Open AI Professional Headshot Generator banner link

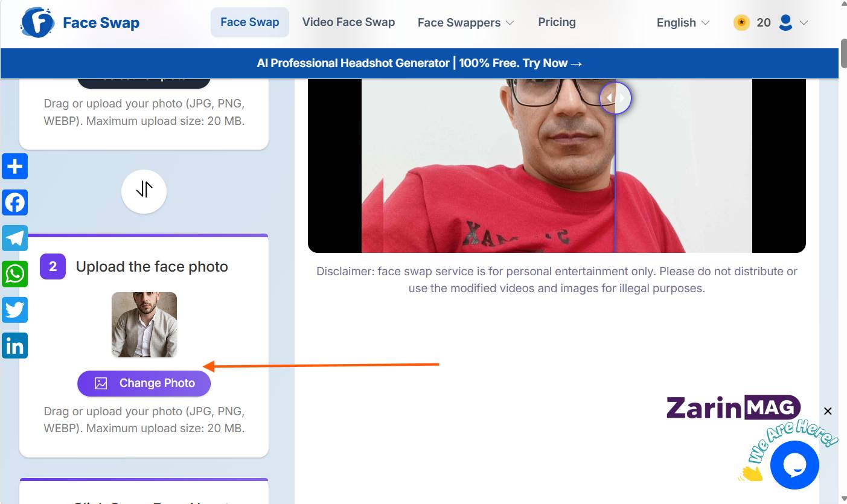[x=420, y=63]
